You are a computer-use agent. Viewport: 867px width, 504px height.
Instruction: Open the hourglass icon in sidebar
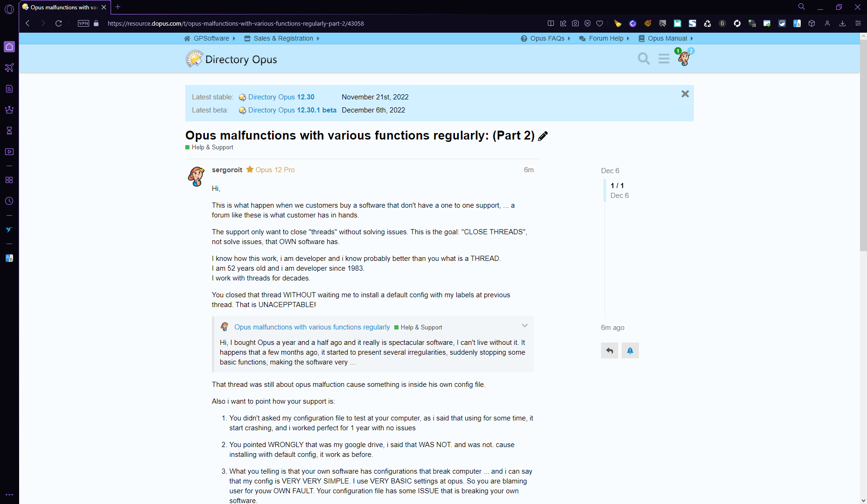tap(9, 131)
